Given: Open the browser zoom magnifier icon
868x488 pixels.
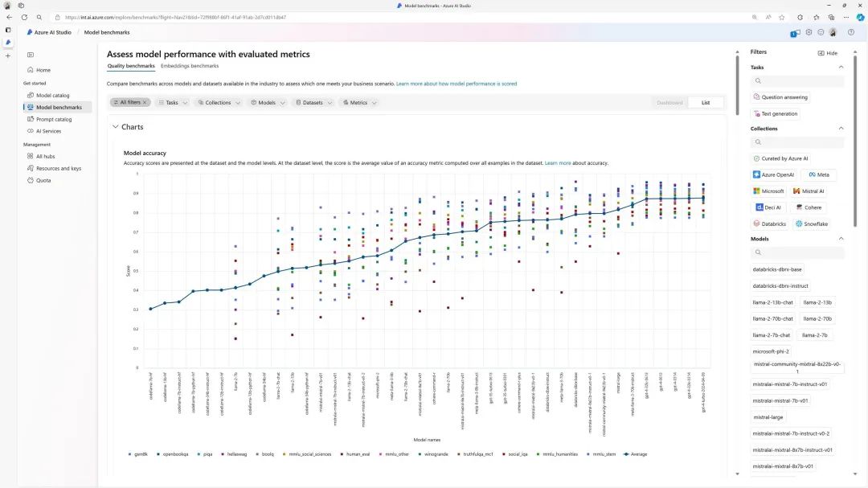Looking at the screenshot, I should 755,17.
